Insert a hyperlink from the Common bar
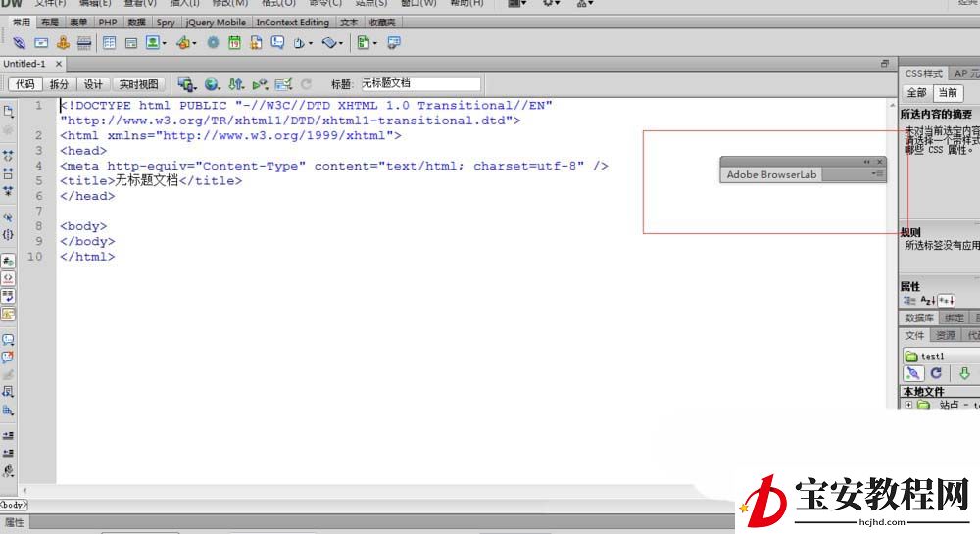This screenshot has width=980, height=534. 20,43
